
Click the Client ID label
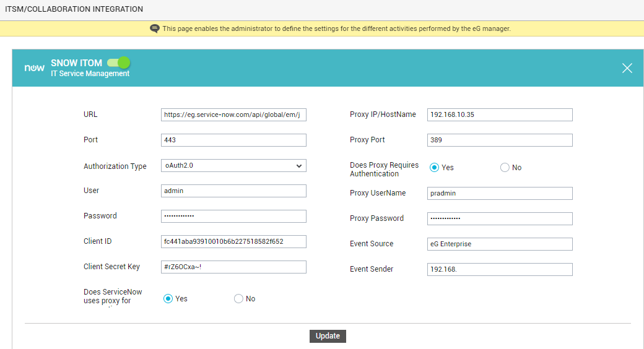click(97, 241)
